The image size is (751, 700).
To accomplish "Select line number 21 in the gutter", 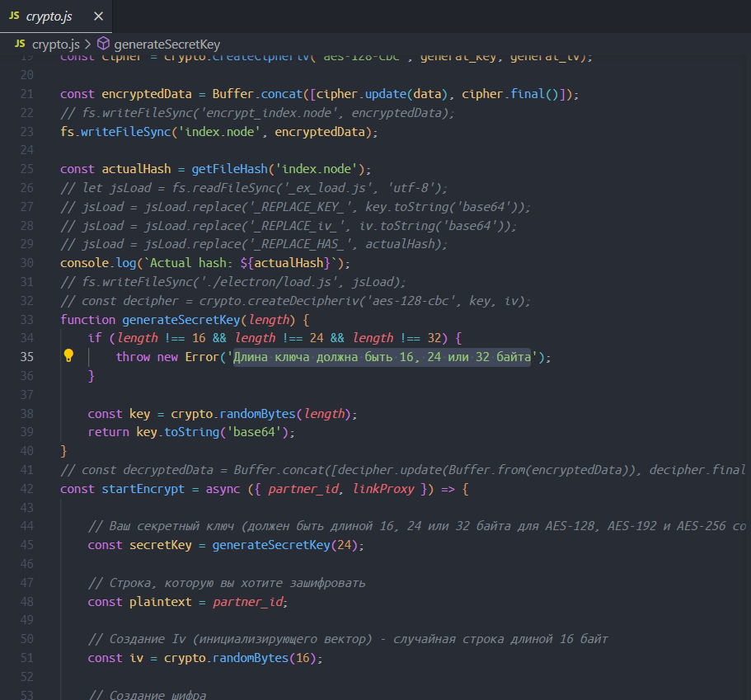I will click(27, 94).
